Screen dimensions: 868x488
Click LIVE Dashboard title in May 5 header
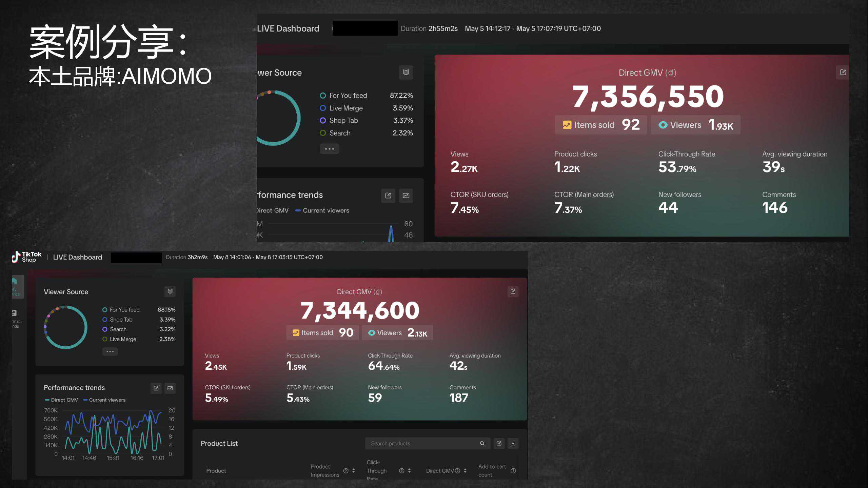tap(288, 28)
